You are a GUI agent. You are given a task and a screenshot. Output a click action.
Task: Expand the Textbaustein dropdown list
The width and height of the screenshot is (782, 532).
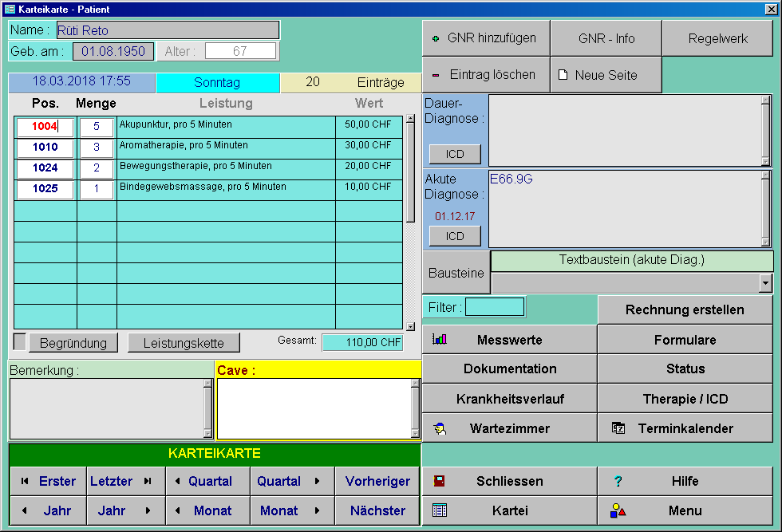tap(766, 283)
